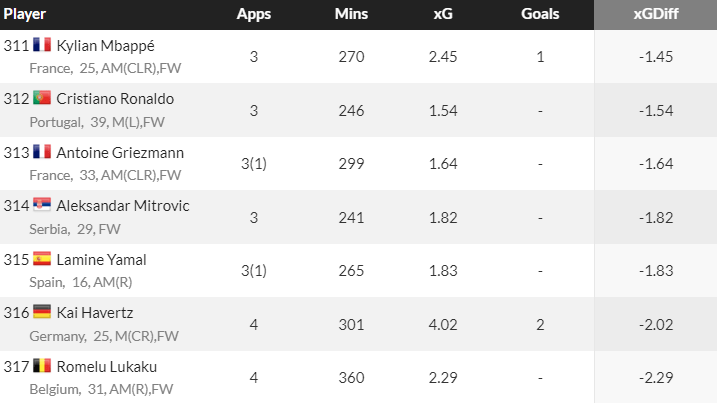Screen dimensions: 717x403
Task: Open Cristiano Ronaldo player page
Action: pos(115,98)
